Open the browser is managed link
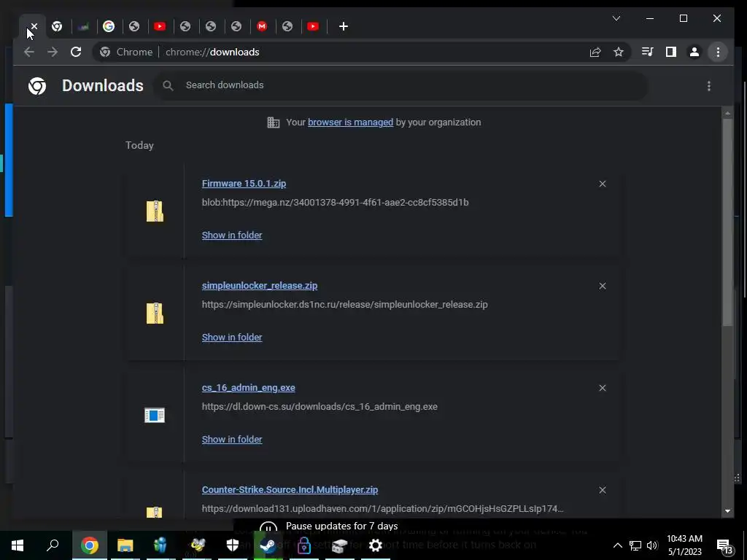 pos(350,122)
